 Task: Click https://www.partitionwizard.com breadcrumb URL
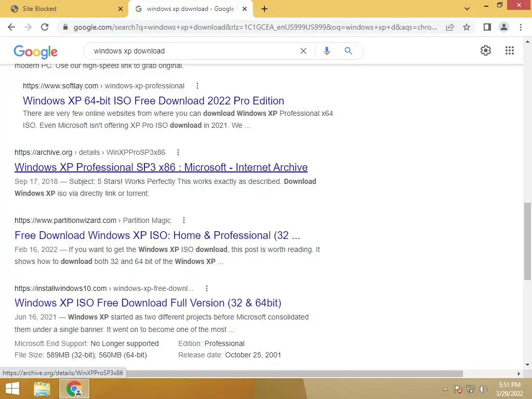(x=65, y=220)
